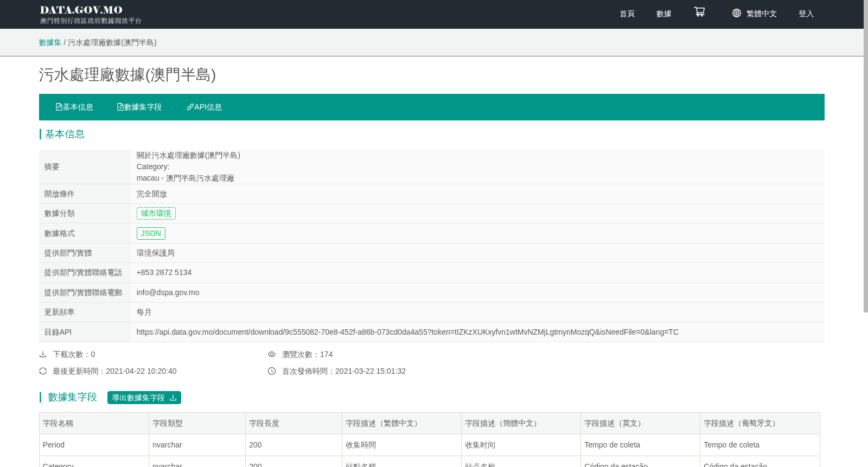
Task: Click the 城市環境 category tag
Action: (156, 213)
